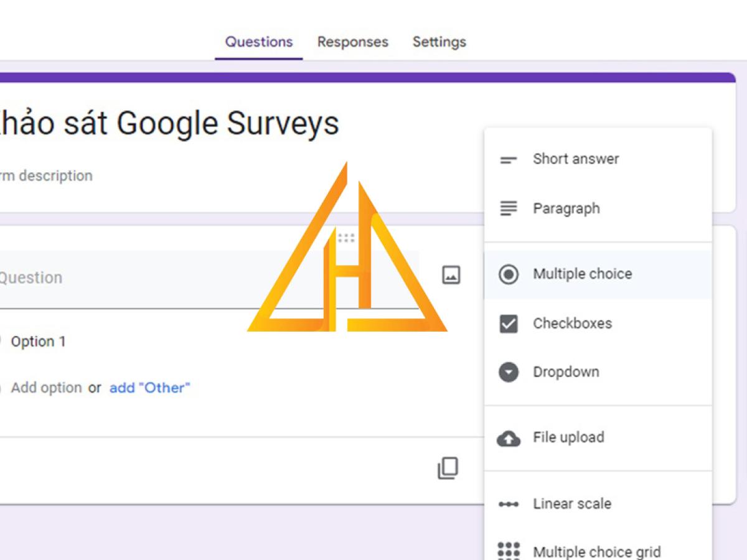Click the File upload cloud icon
This screenshot has height=560, width=747.
coord(509,439)
